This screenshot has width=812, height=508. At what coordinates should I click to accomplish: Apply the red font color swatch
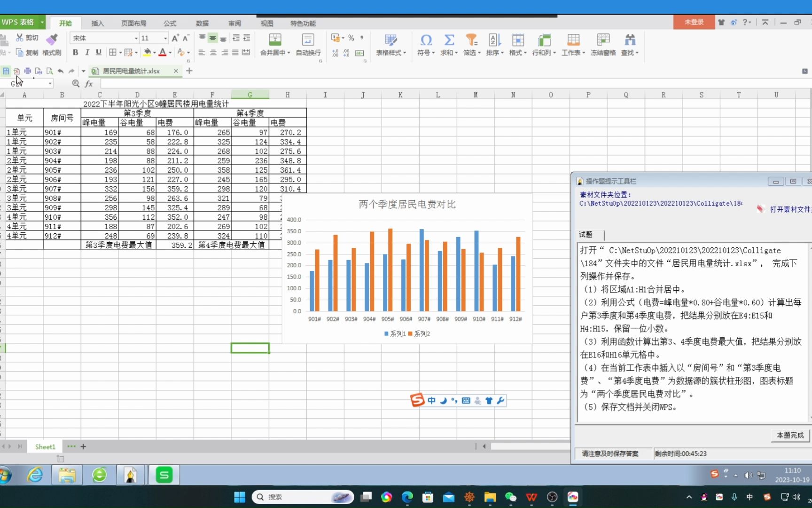tap(163, 52)
